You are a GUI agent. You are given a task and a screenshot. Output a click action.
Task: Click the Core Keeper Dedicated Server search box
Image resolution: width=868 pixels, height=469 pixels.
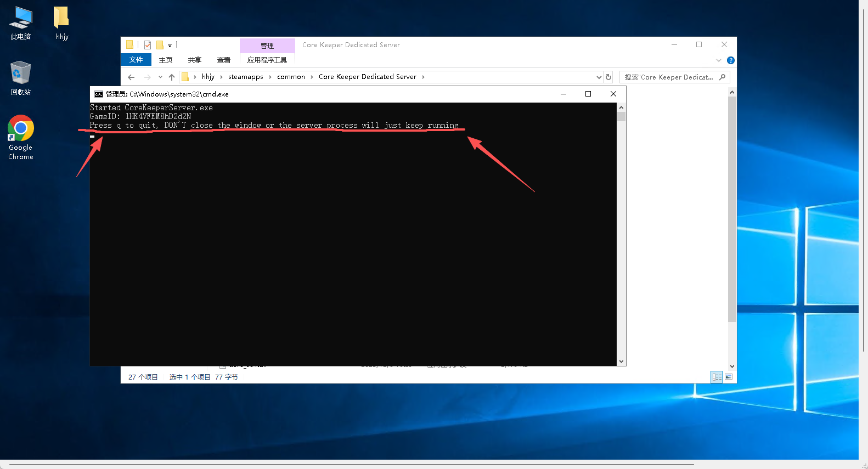point(669,77)
